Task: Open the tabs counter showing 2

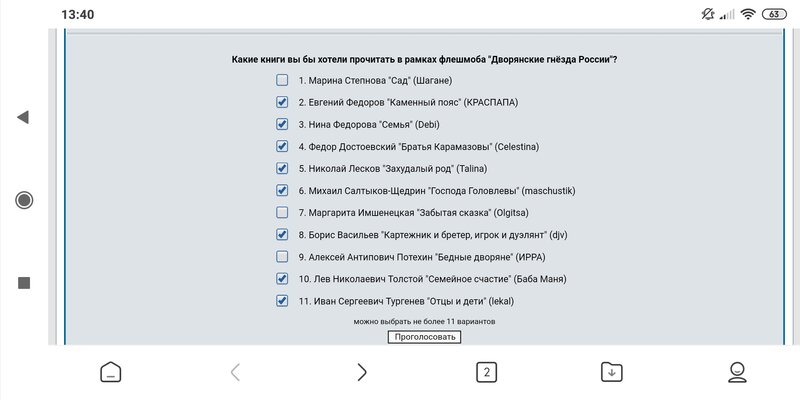Action: [x=486, y=372]
